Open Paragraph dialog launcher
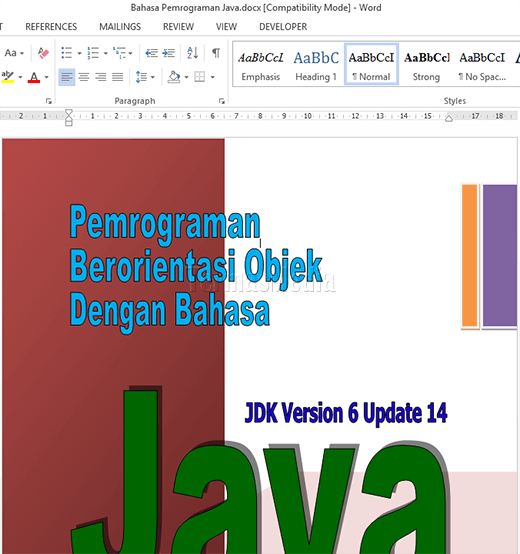This screenshot has height=554, width=520. point(221,101)
